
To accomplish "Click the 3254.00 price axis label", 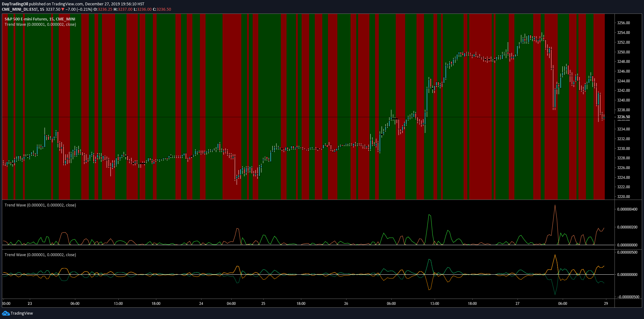I will click(623, 33).
